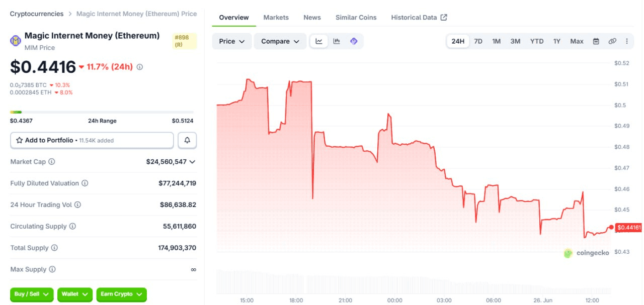Open the calendar date range picker
This screenshot has width=644, height=305.
(x=596, y=41)
